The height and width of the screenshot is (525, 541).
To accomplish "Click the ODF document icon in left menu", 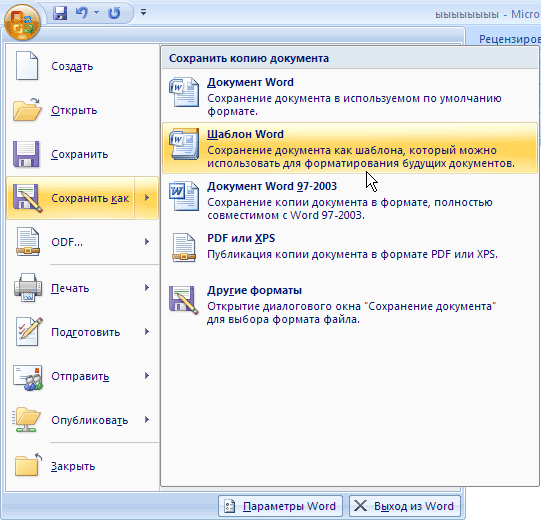I will pos(28,242).
